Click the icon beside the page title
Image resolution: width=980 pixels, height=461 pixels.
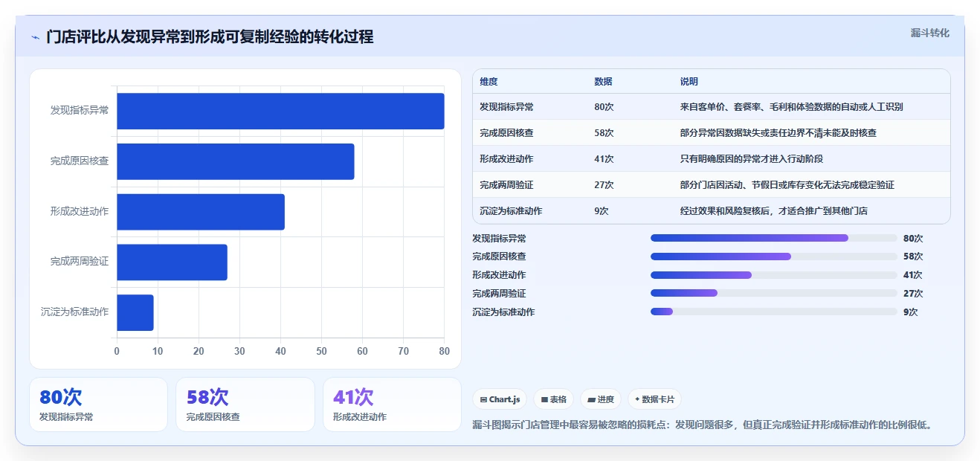pos(35,36)
